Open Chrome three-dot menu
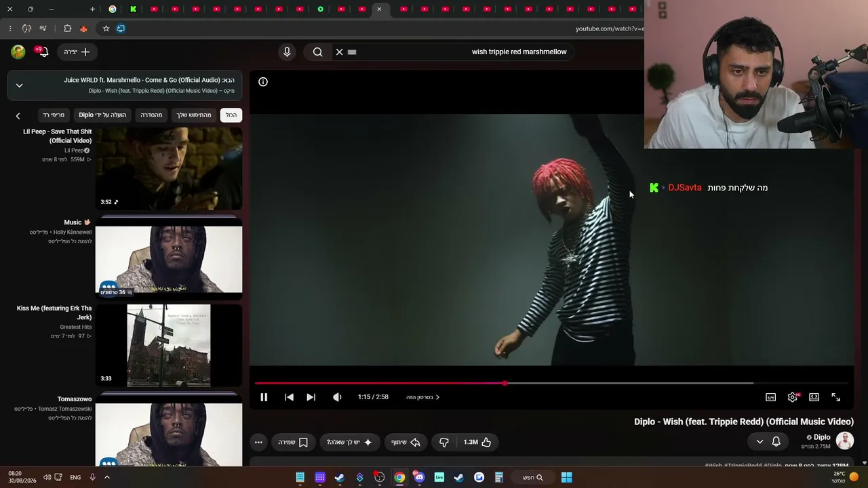The image size is (868, 488). [9, 28]
